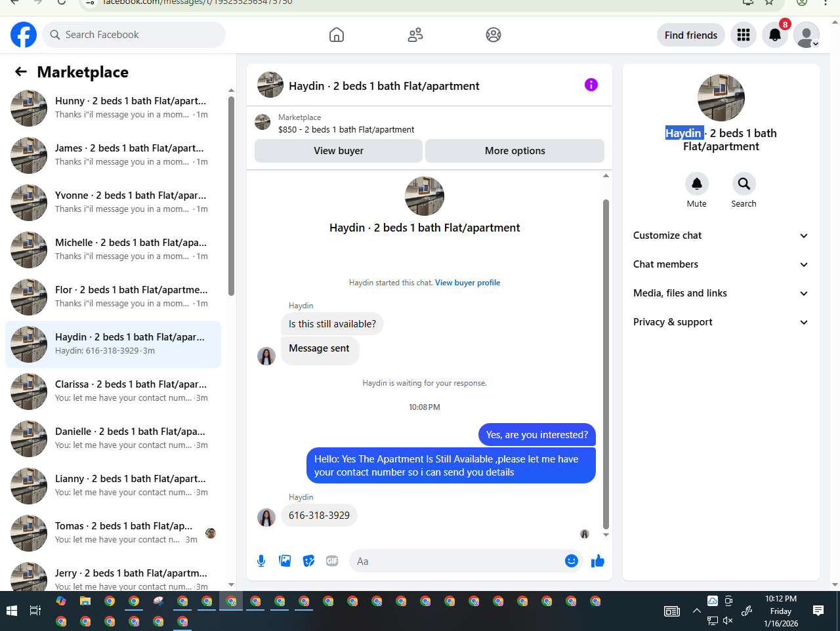Mute this conversation with the bell icon

[x=697, y=184]
